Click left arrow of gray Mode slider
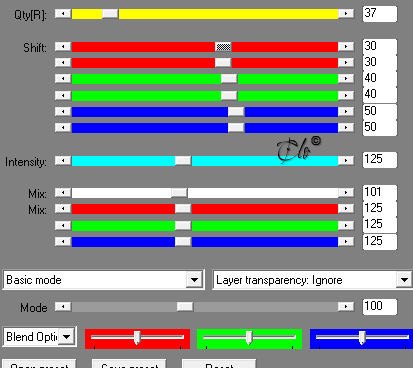The image size is (413, 368). 63,306
